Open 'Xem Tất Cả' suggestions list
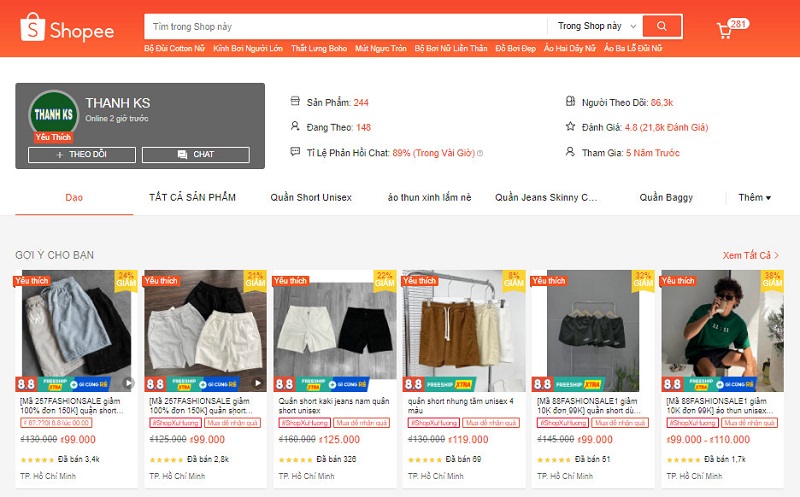Viewport: 800px width, 497px height. pyautogui.click(x=750, y=255)
